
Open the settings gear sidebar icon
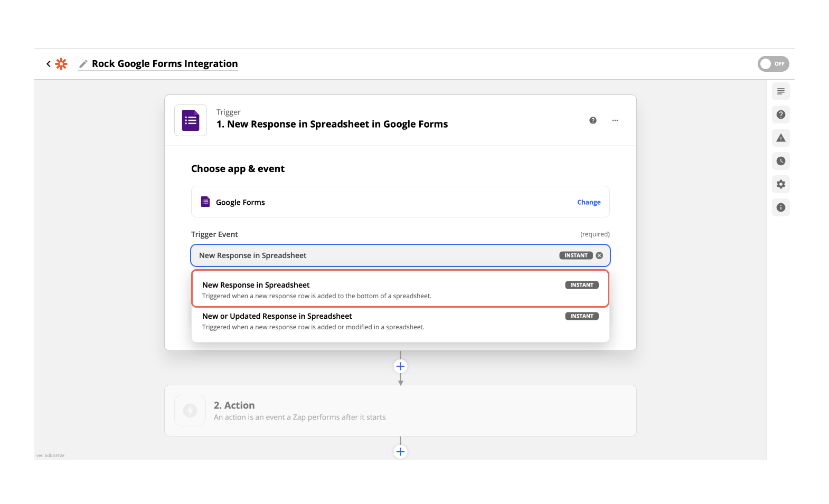click(780, 184)
